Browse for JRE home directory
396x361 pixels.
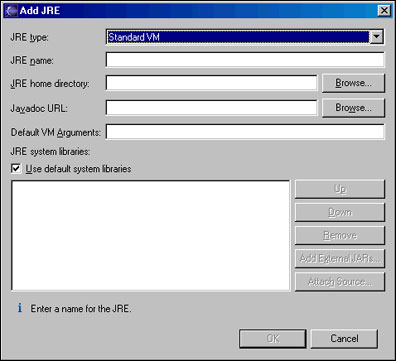[x=353, y=83]
